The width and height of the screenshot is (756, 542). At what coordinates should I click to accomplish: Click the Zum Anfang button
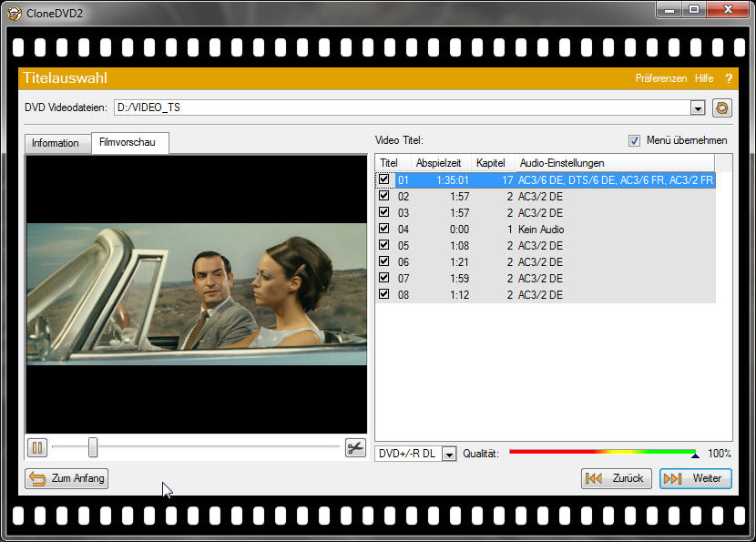[66, 478]
